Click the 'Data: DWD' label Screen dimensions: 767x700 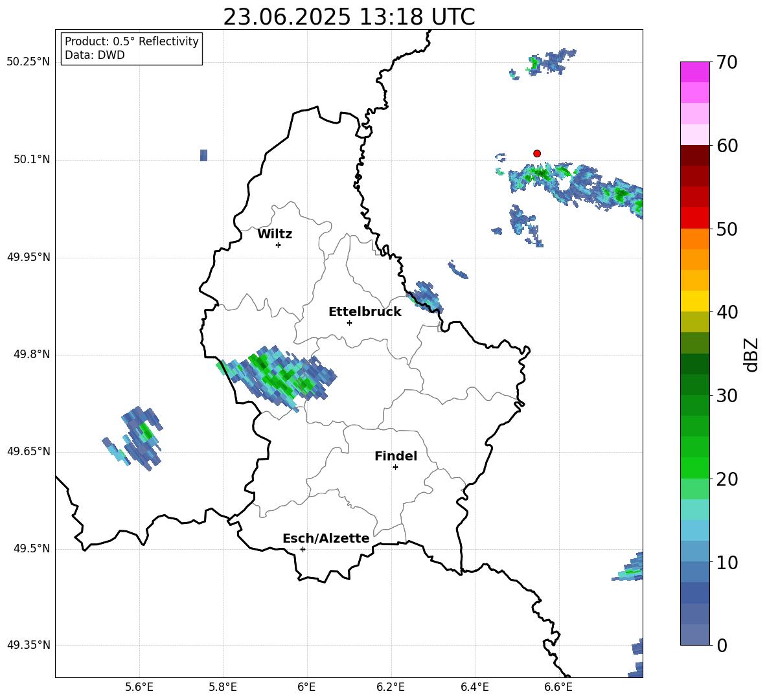95,55
